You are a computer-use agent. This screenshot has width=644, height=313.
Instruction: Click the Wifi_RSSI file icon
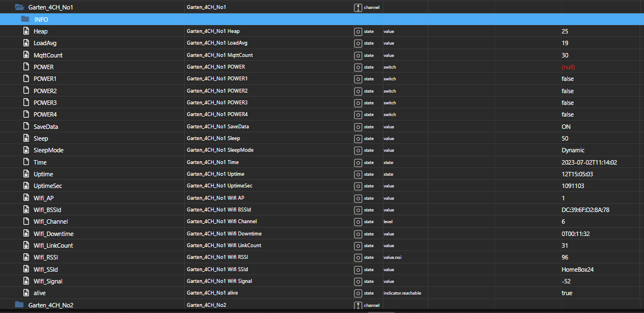(x=26, y=258)
